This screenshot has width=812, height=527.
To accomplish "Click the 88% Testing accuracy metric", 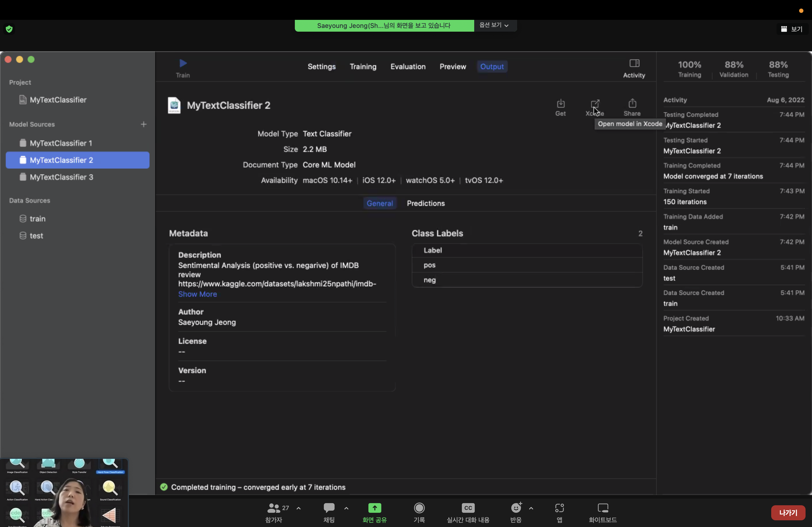I will click(x=778, y=69).
